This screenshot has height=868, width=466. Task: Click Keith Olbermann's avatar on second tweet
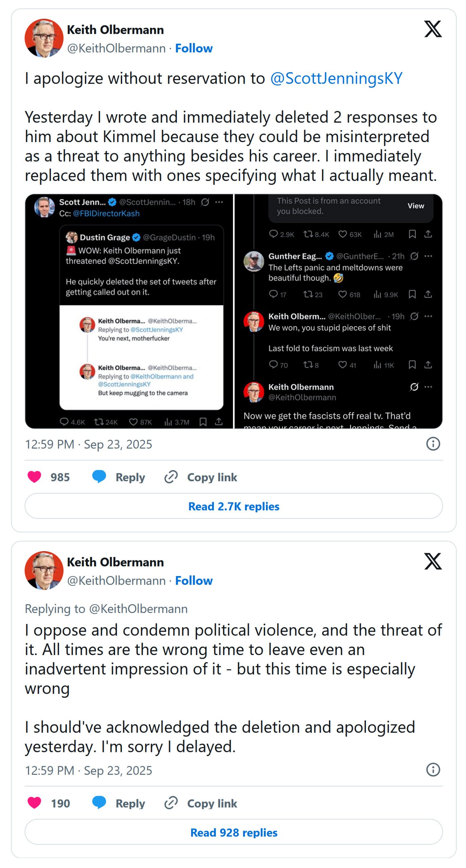point(44,570)
